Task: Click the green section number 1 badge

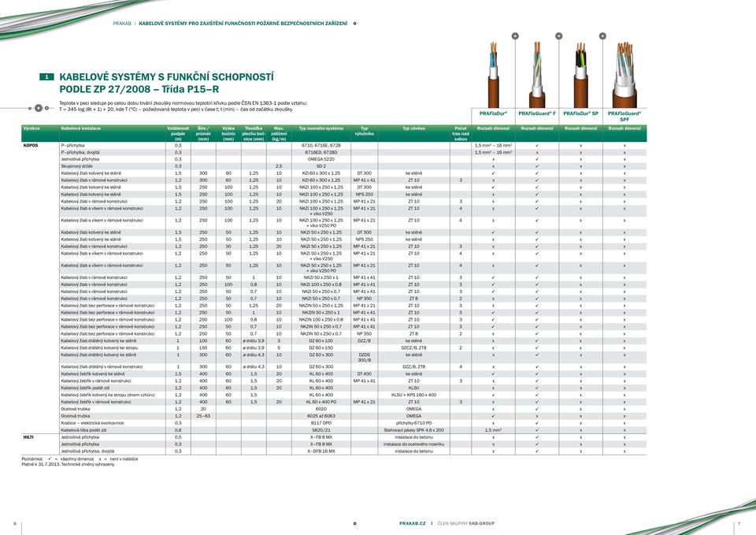Action: point(46,76)
